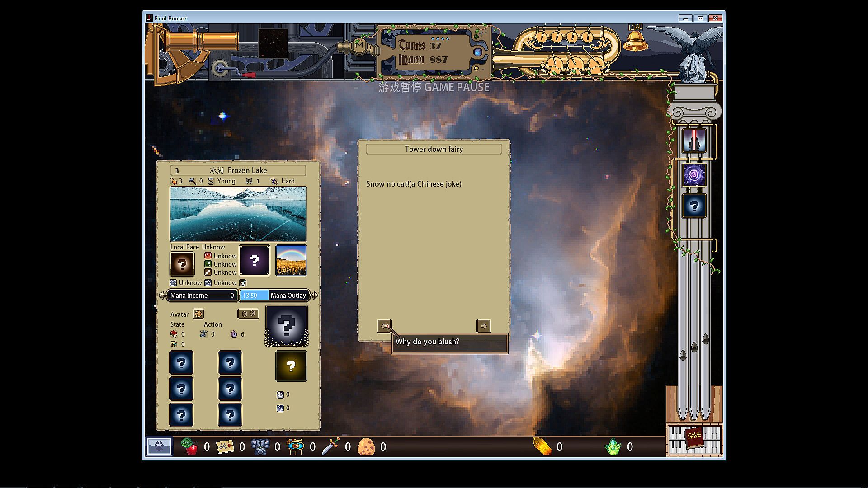Click the paw print button in bottom bar

point(159,446)
